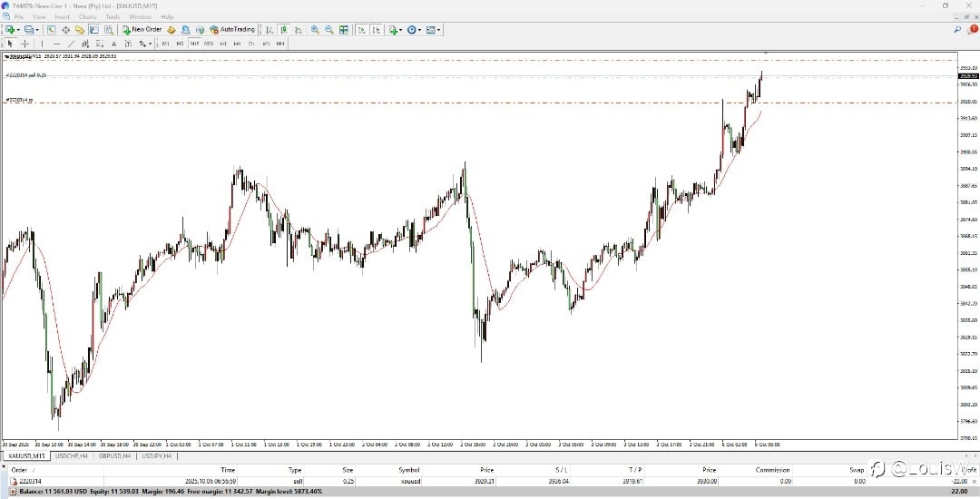Expand the Templates dropdown arrow

[x=439, y=29]
